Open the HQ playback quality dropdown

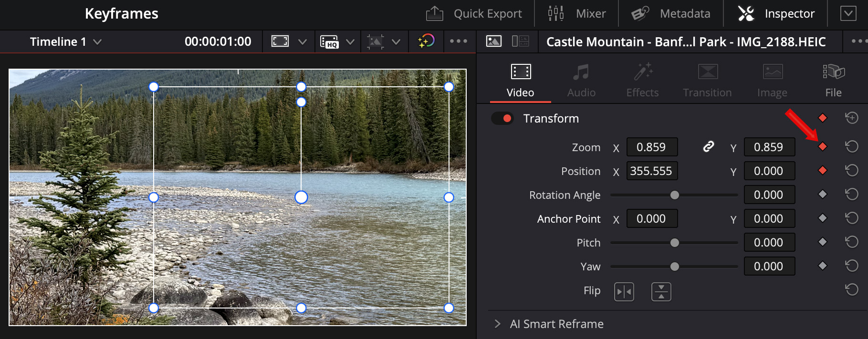[350, 42]
